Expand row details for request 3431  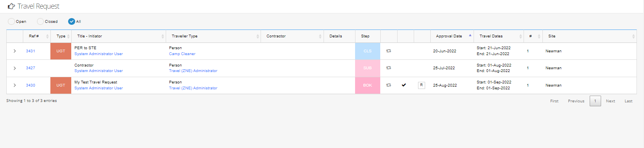[x=15, y=51]
